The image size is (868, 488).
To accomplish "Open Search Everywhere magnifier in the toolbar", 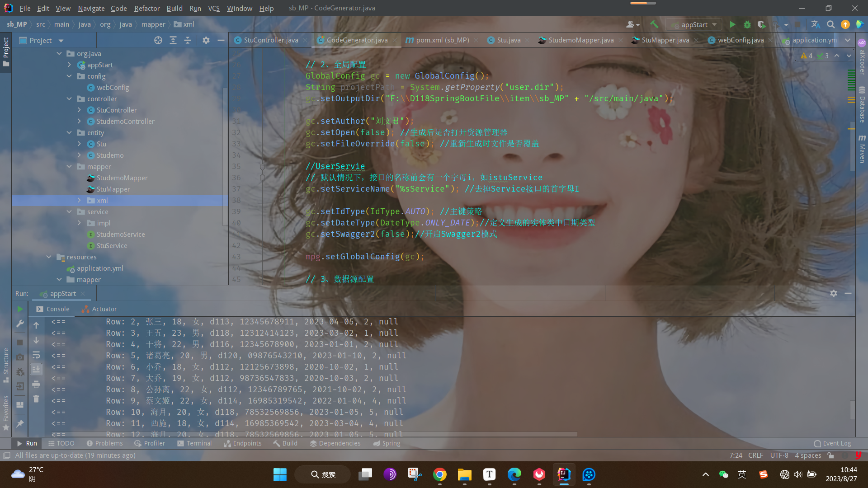I will click(x=830, y=24).
